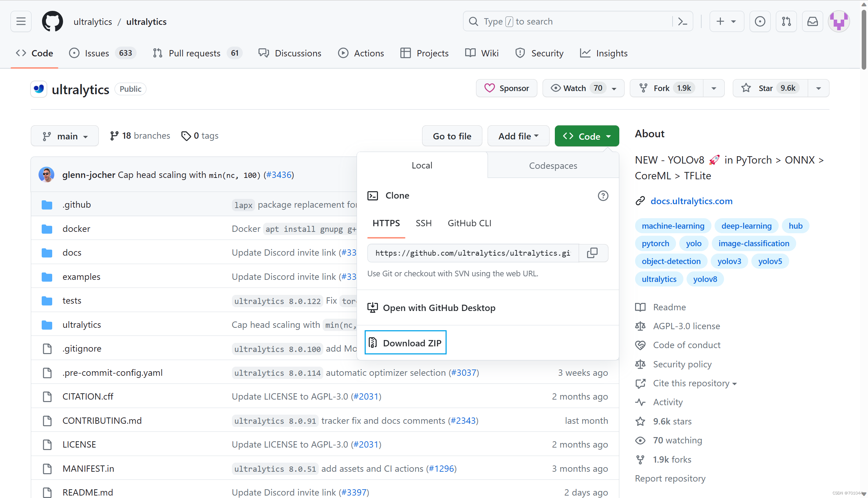Open the Add file dropdown
The height and width of the screenshot is (498, 868).
pos(518,136)
